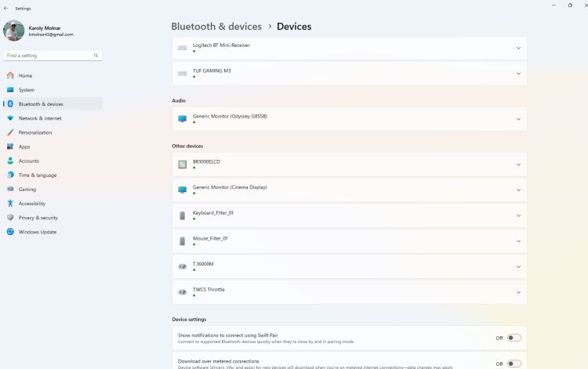Click the Windows Update refresh icon
Screen dimensions: 588x369
(x=10, y=232)
